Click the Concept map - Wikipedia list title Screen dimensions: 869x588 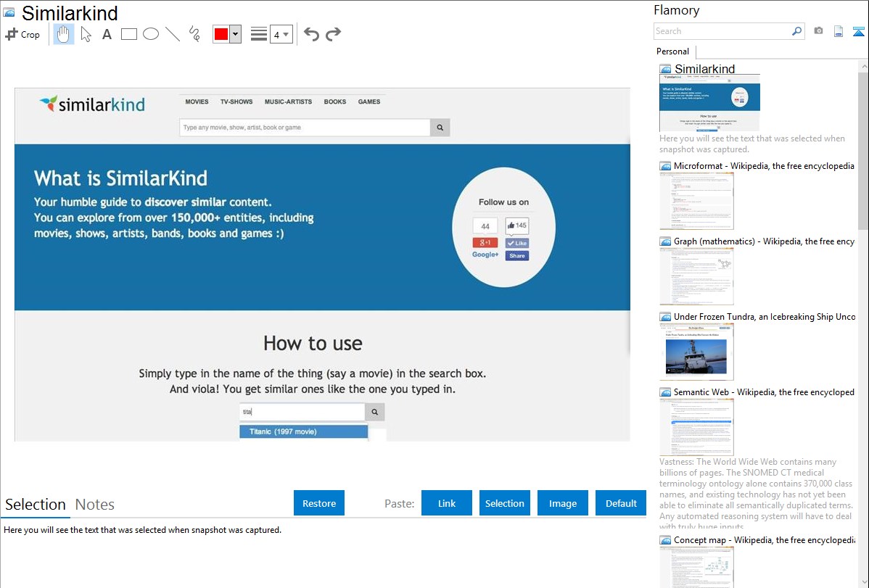pos(764,539)
